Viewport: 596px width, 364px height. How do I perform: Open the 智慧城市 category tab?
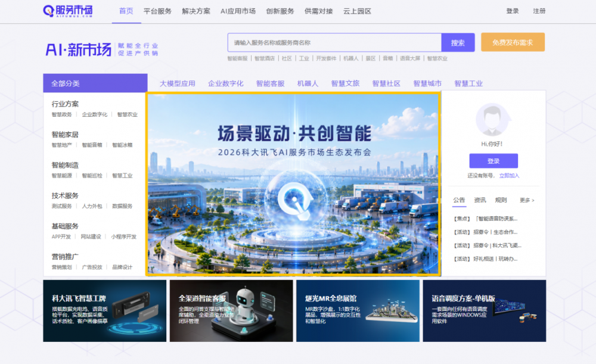coord(427,83)
